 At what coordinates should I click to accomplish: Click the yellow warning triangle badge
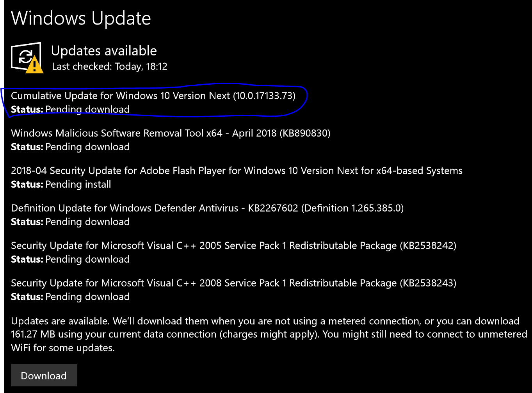coord(35,65)
